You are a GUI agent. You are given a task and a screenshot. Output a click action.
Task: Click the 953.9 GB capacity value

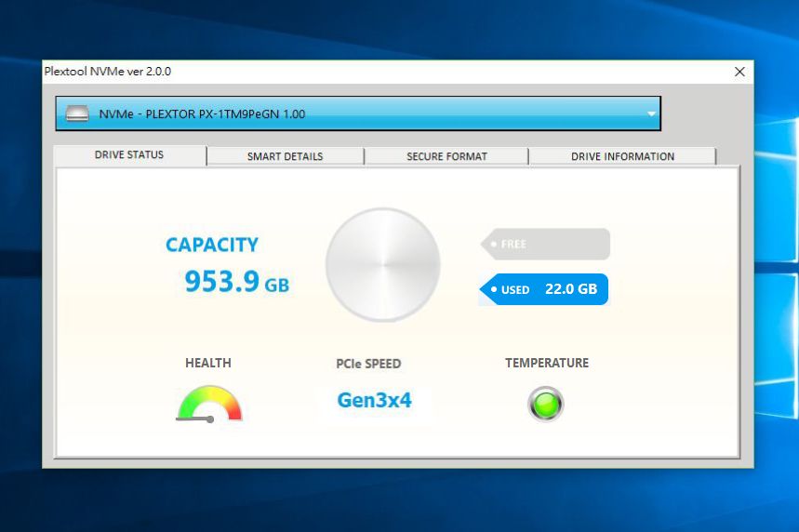[x=237, y=281]
